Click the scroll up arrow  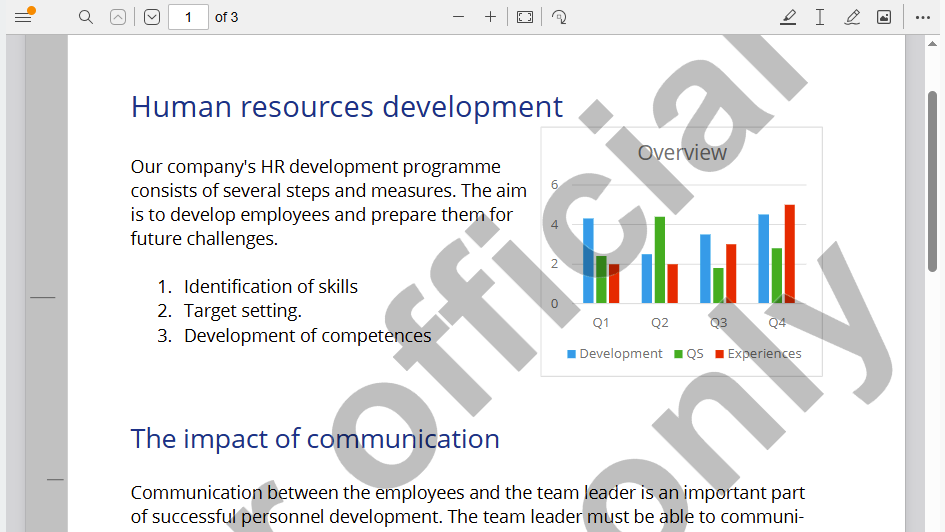932,43
